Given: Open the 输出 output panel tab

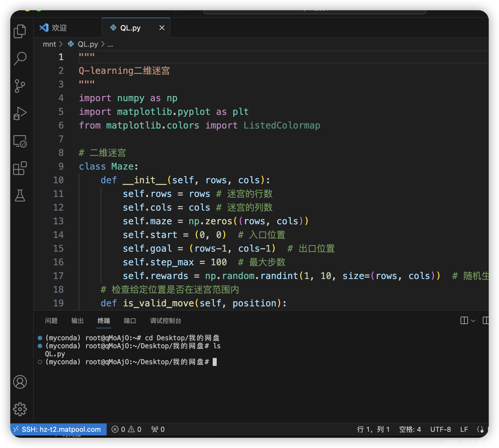Looking at the screenshot, I should tap(78, 321).
